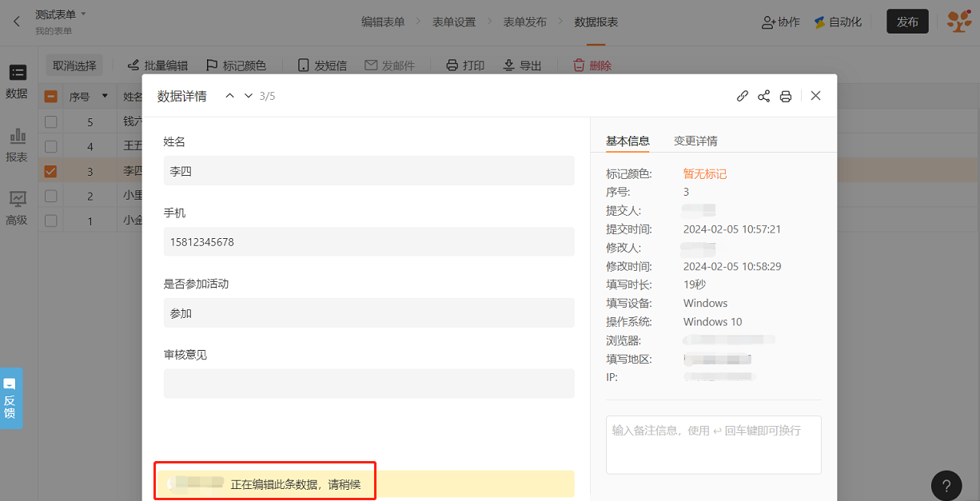Click the Windows 10 operating system value
980x501 pixels.
click(713, 321)
